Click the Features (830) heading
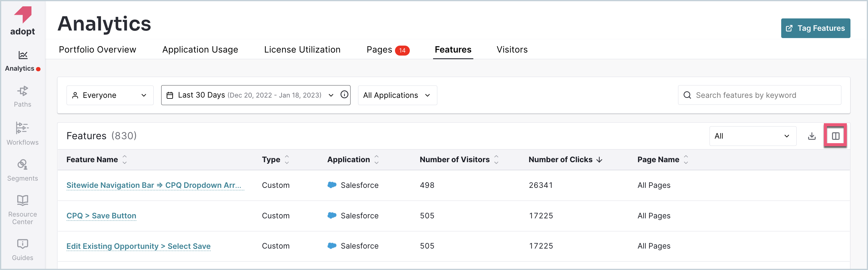 click(101, 136)
